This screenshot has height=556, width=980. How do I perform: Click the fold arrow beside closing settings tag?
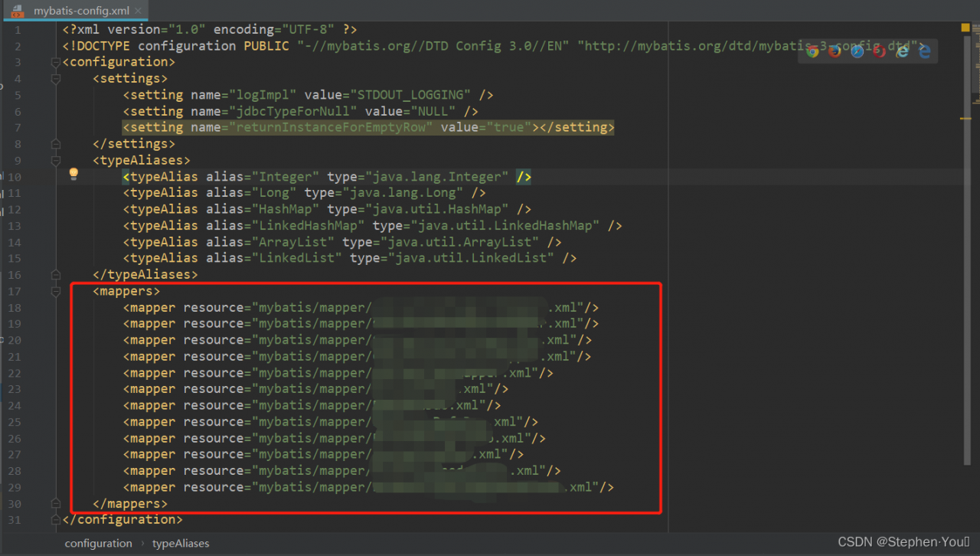(56, 143)
